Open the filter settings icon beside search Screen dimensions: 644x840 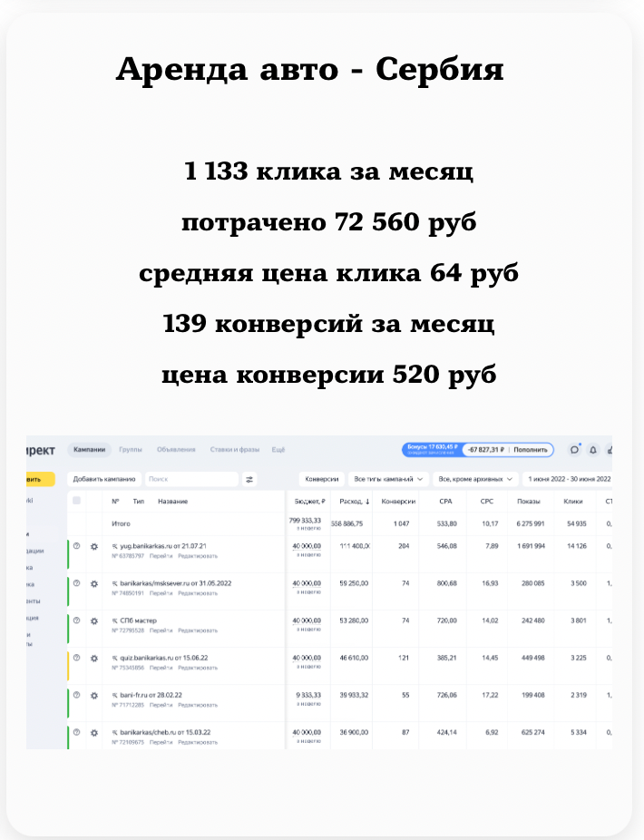(x=250, y=479)
